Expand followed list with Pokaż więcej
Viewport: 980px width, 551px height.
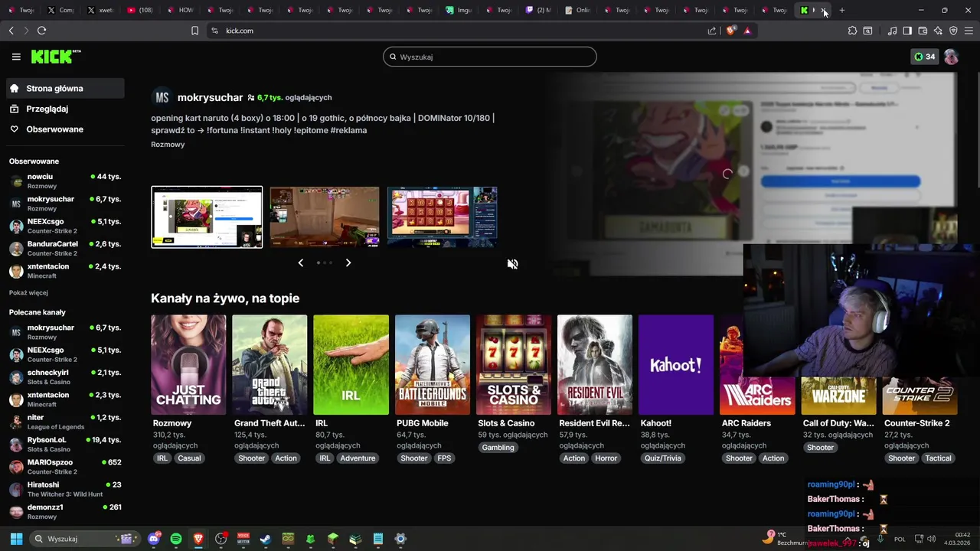28,292
